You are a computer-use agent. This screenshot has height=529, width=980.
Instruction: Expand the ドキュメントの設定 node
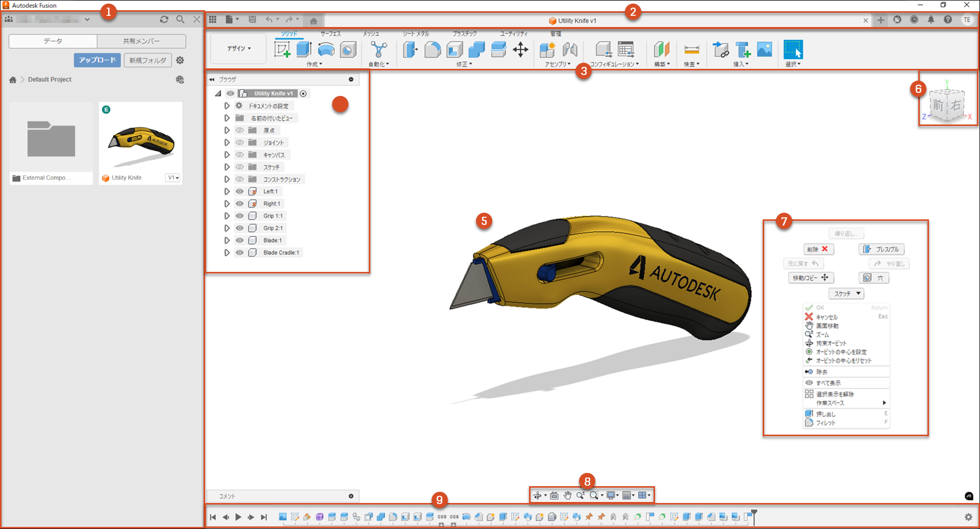[227, 106]
